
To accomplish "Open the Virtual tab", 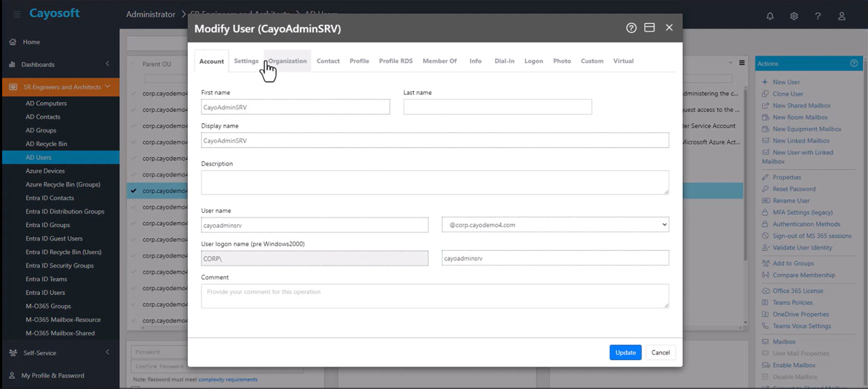I will pos(623,61).
